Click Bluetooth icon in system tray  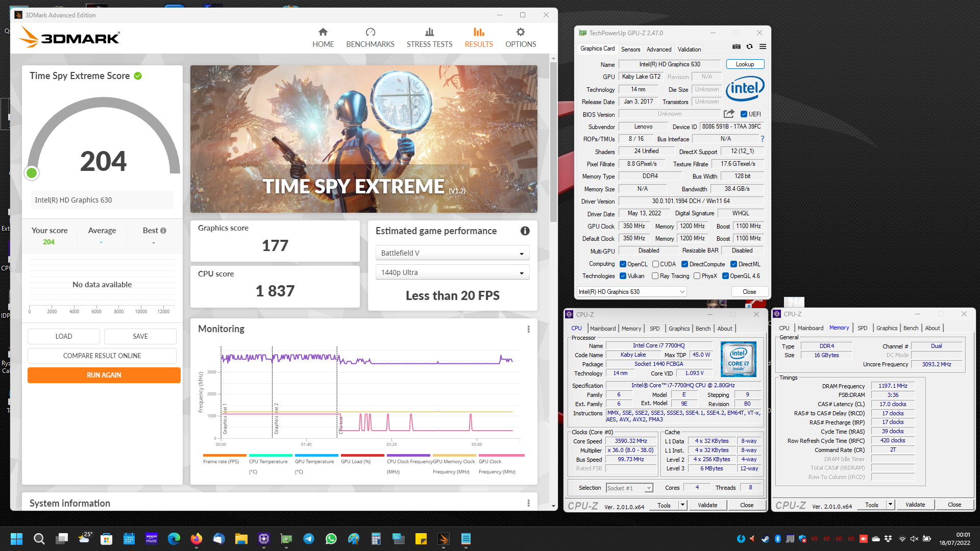(778, 539)
